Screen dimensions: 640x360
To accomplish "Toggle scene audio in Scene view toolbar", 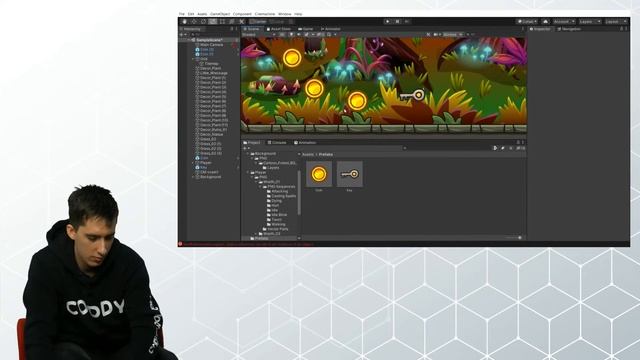I will coord(299,35).
